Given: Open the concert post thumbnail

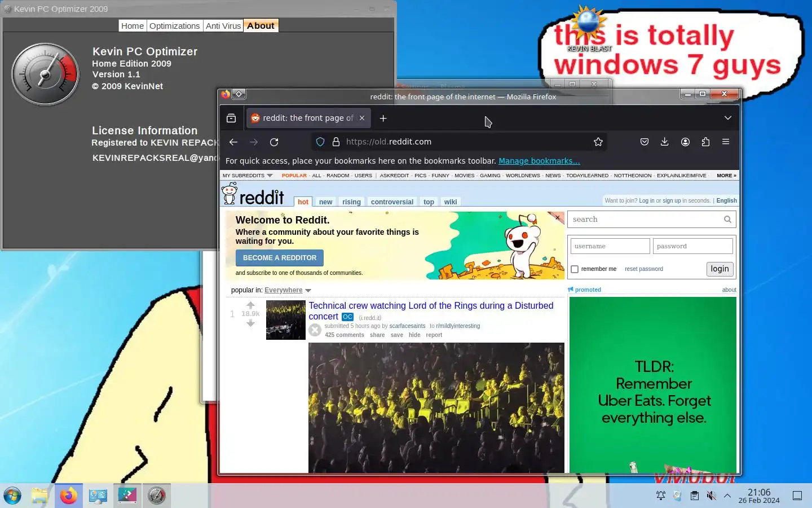Looking at the screenshot, I should 286,320.
